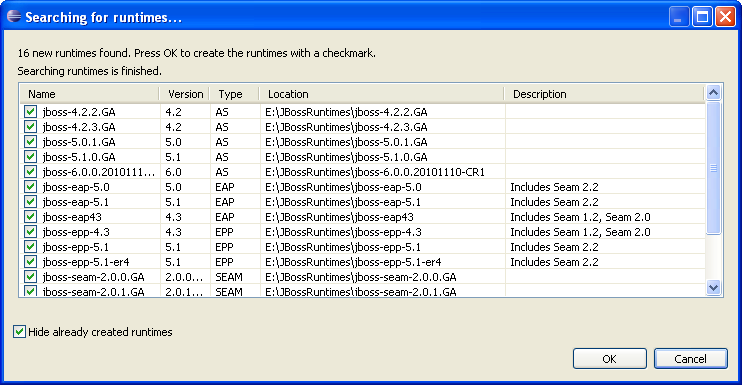The image size is (742, 385).
Task: Select the jboss-epp-5.1-er4 row name
Action: coord(86,262)
